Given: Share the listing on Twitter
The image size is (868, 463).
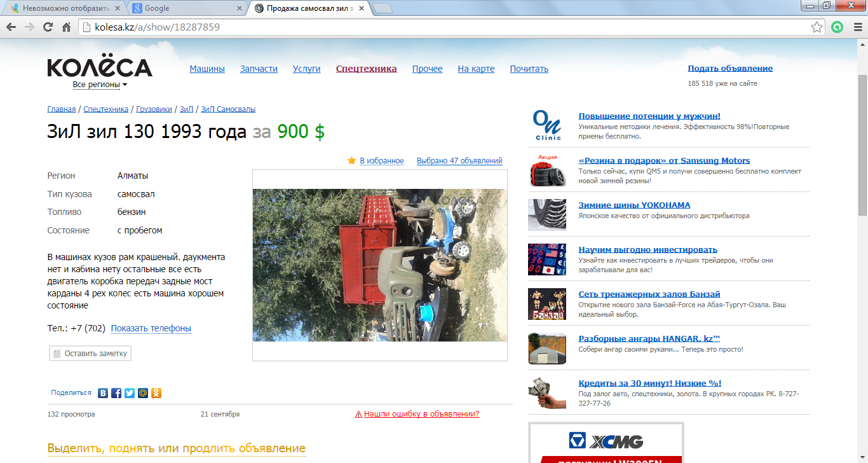Looking at the screenshot, I should coord(130,393).
